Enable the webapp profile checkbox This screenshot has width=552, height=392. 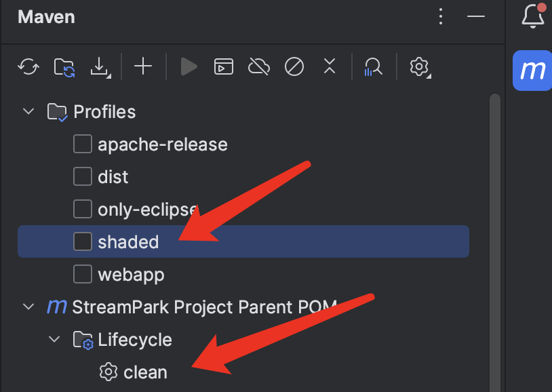83,274
